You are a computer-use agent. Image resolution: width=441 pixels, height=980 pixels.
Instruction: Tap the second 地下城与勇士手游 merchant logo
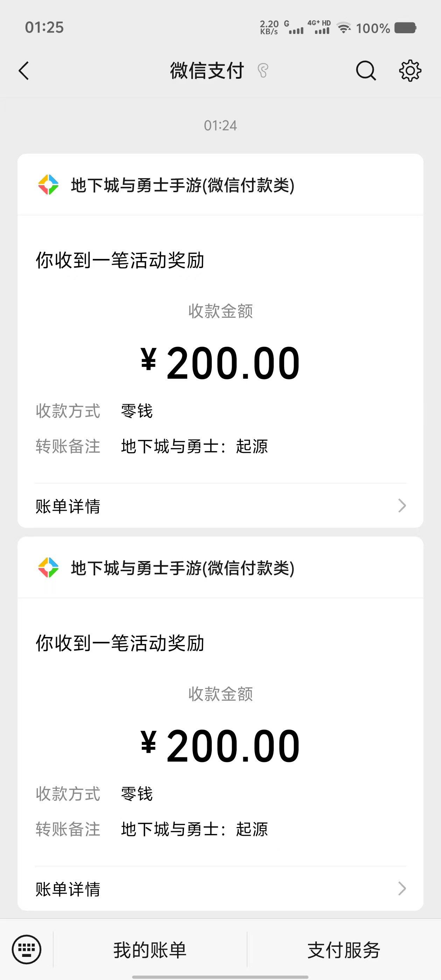tap(48, 568)
